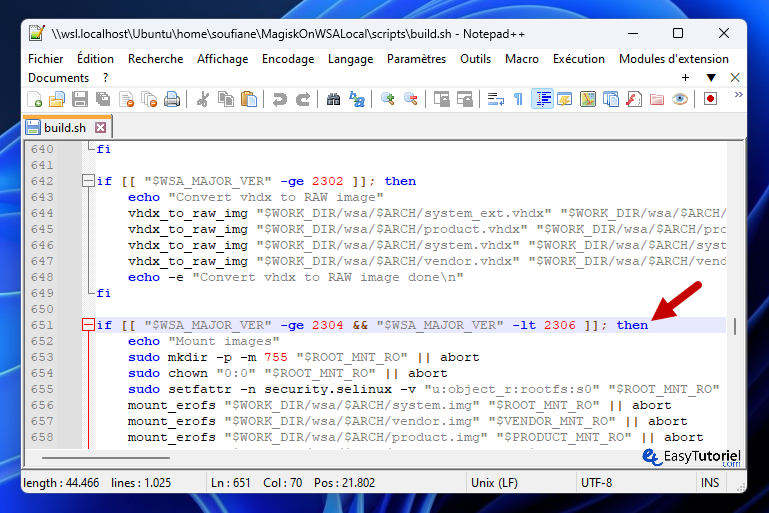
Task: Click the Close All documents icon
Action: pos(149,100)
